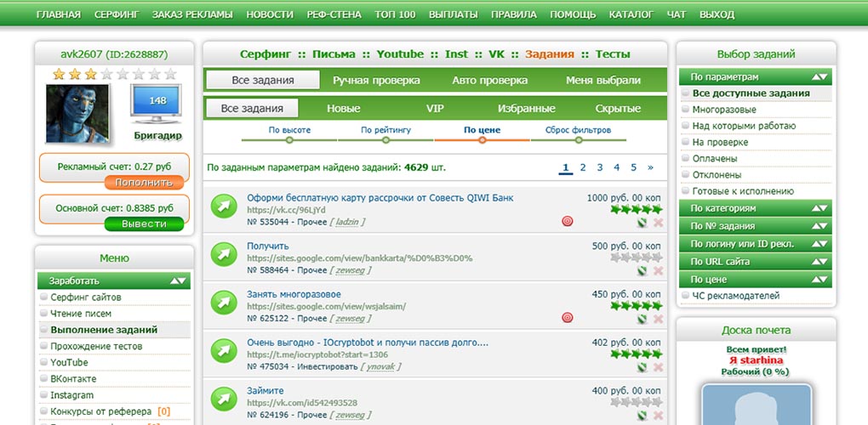868x425 pixels.
Task: Click the green shield icon for the 450 руб task
Action: [642, 319]
